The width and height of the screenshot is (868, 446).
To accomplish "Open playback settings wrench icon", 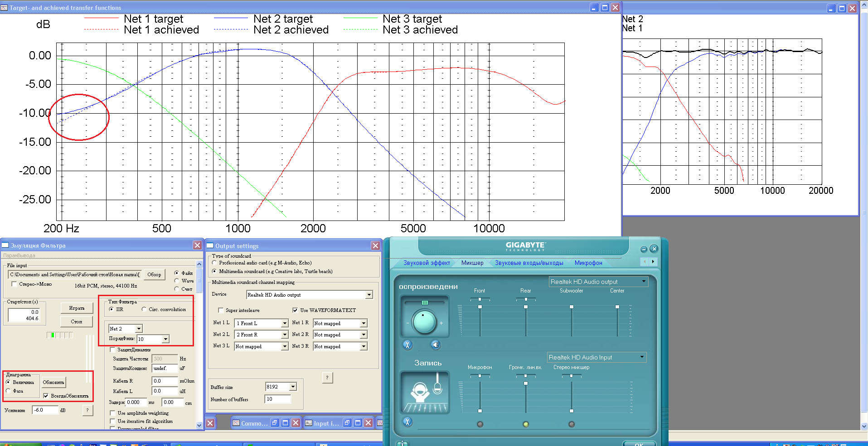I will [x=407, y=345].
